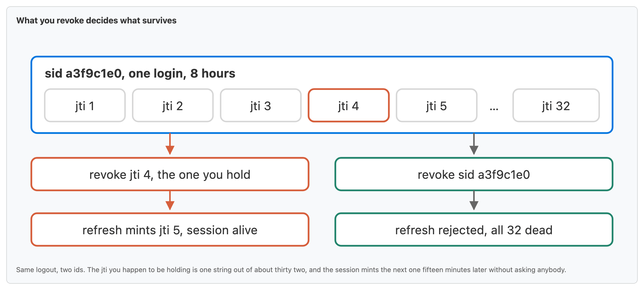Click 'refresh rejected, all 32 dead' box
Viewport: 644px width, 290px height.
point(474,230)
